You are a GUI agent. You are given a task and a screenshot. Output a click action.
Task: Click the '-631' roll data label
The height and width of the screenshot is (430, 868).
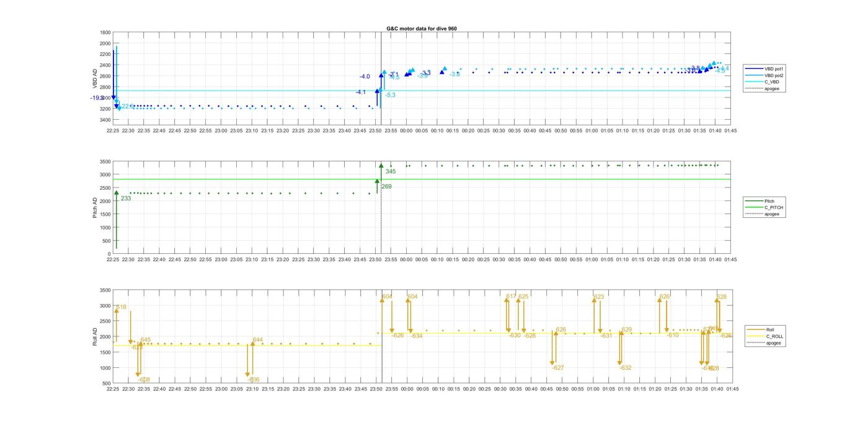pos(606,335)
